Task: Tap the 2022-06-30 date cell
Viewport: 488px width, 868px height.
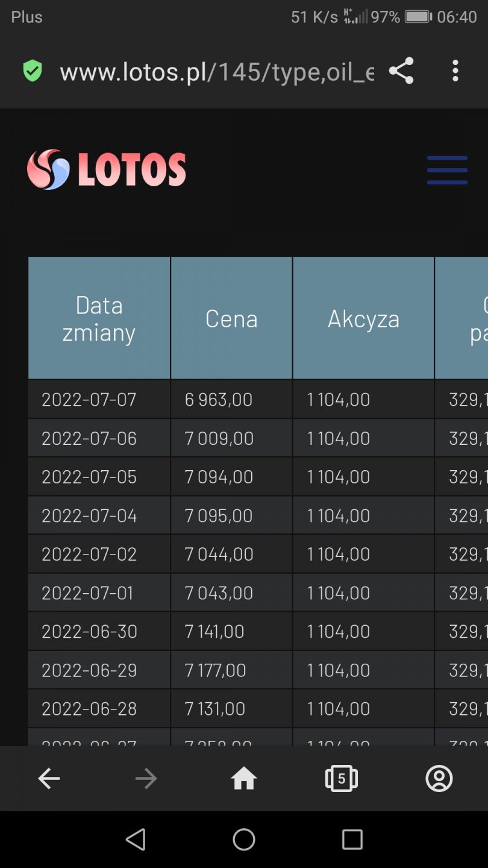Action: (89, 632)
